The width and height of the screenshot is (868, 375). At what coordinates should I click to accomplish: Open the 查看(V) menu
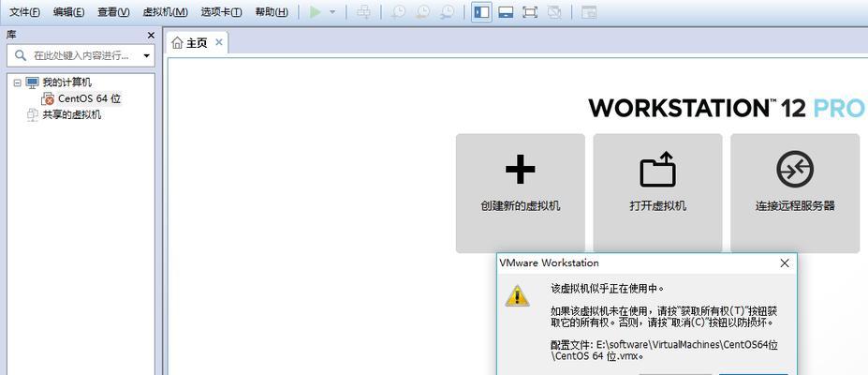tap(113, 12)
